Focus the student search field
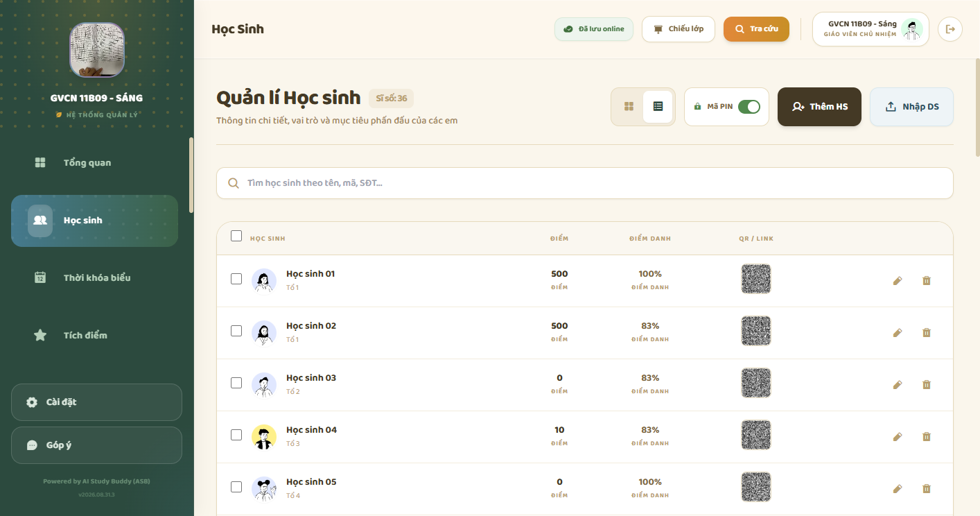Screen dimensions: 980x516 (585, 183)
